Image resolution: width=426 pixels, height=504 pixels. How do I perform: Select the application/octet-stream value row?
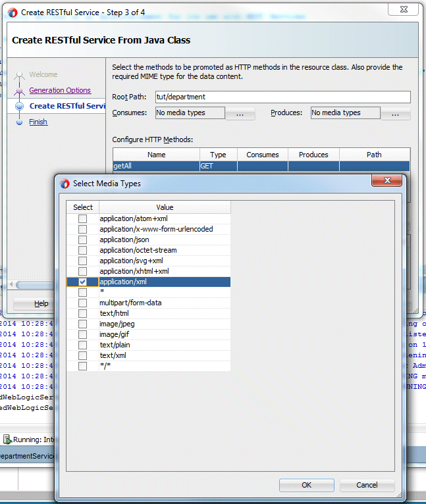click(x=165, y=251)
